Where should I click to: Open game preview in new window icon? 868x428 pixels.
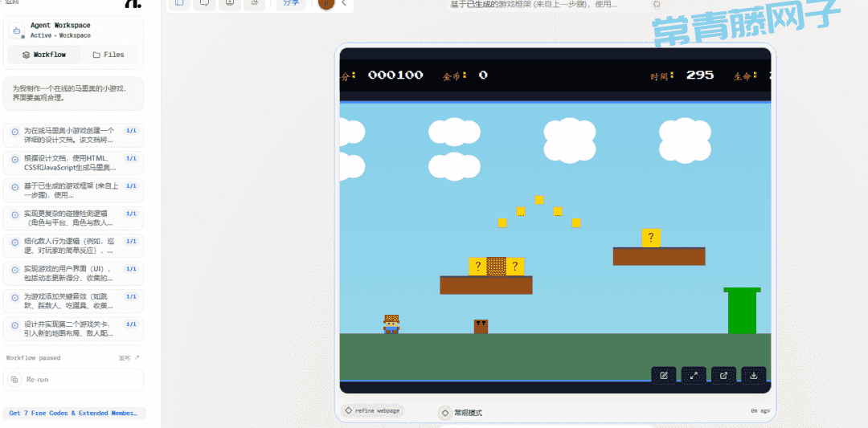pyautogui.click(x=723, y=376)
